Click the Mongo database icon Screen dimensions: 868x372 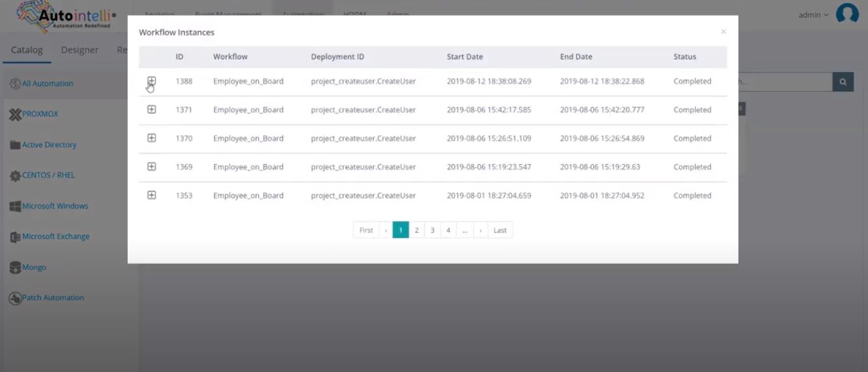tap(15, 267)
